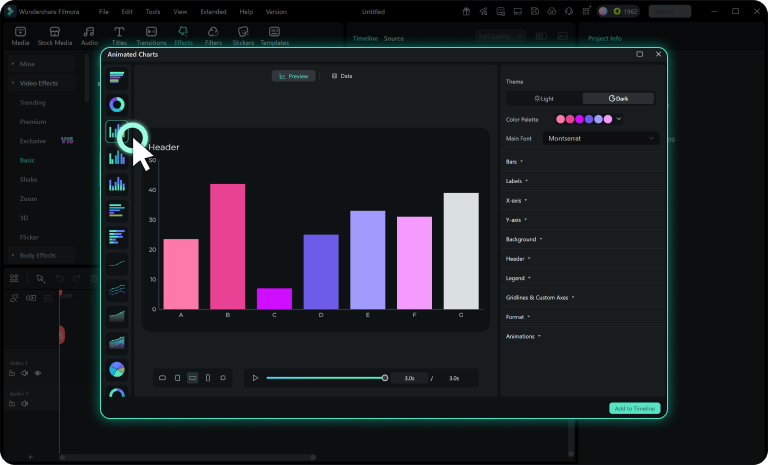Choose the donut chart type
Image resolution: width=768 pixels, height=465 pixels.
[x=117, y=104]
